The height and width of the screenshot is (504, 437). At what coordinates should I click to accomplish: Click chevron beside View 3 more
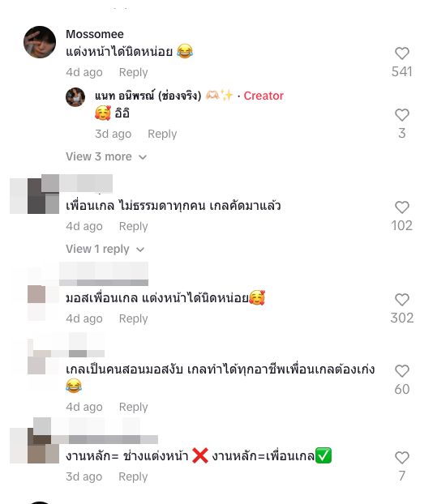pyautogui.click(x=143, y=157)
